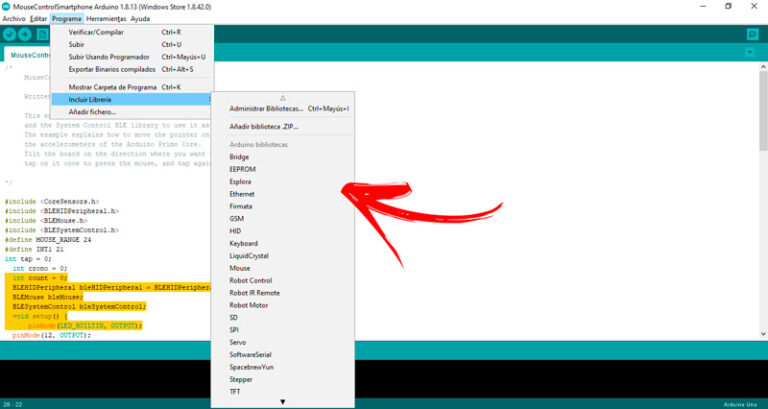Click Exportar Binarios compilados

click(x=112, y=70)
